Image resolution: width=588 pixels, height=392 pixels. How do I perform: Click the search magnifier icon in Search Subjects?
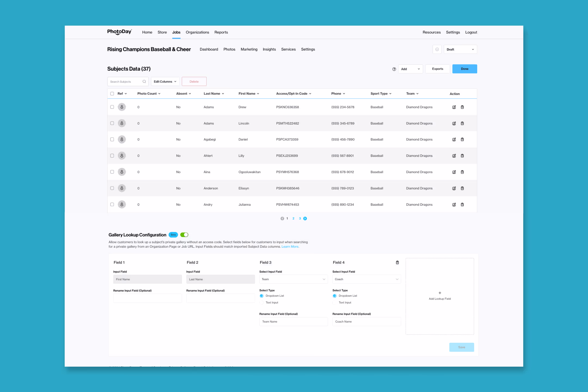[144, 82]
